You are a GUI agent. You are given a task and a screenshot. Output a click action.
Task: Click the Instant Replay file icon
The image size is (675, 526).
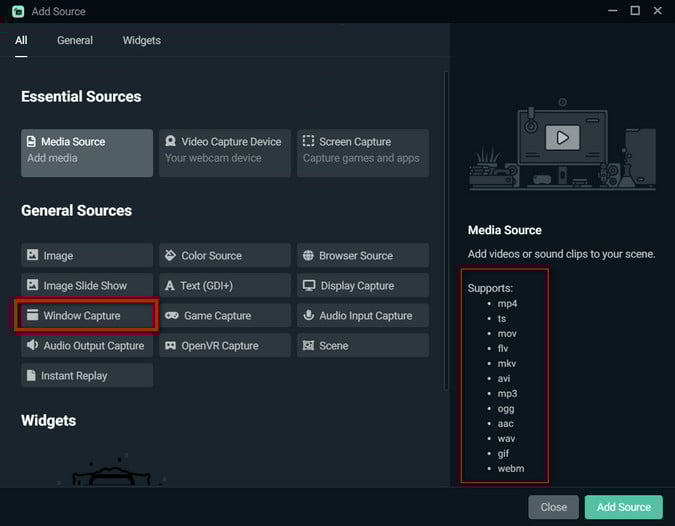31,375
